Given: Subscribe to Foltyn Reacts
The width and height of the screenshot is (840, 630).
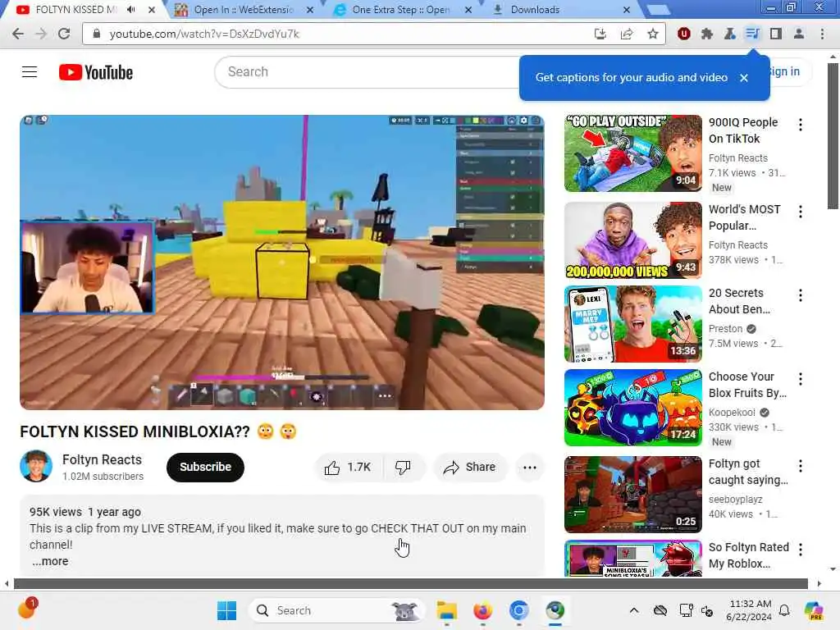Looking at the screenshot, I should click(205, 467).
